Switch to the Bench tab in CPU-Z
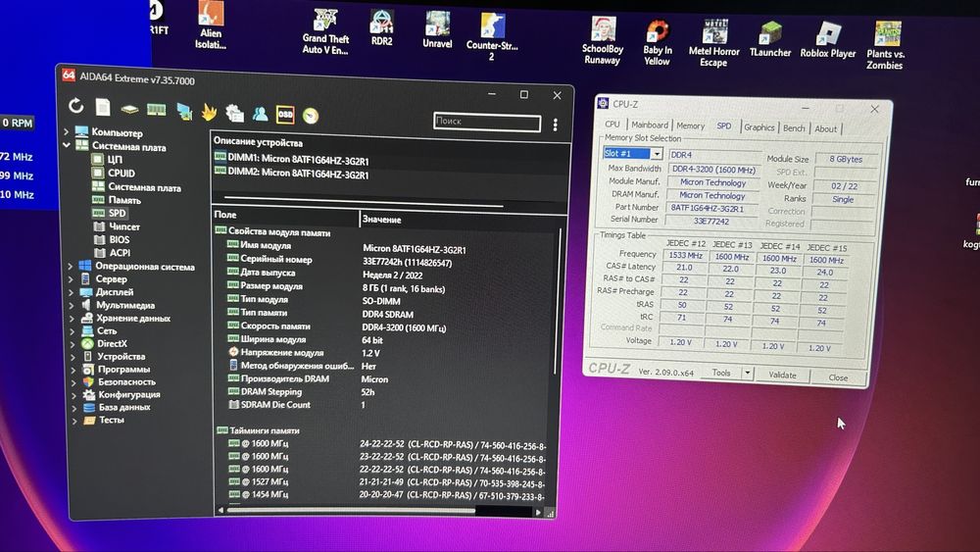980x552 pixels. (x=794, y=128)
